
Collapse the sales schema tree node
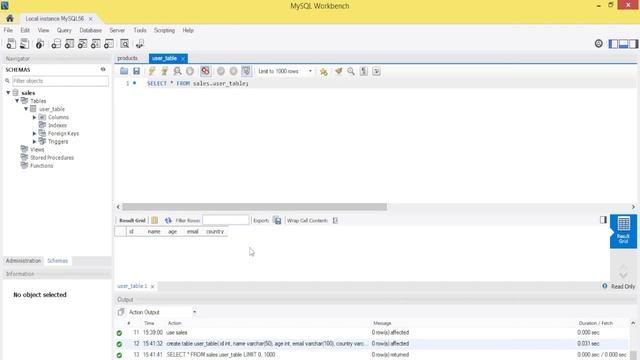point(8,93)
